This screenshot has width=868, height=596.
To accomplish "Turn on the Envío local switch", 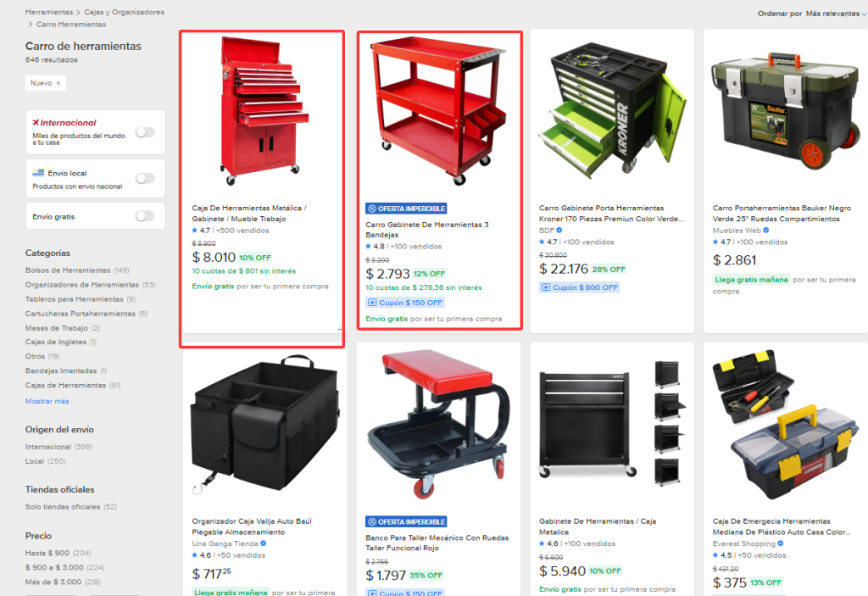I will coord(145,178).
